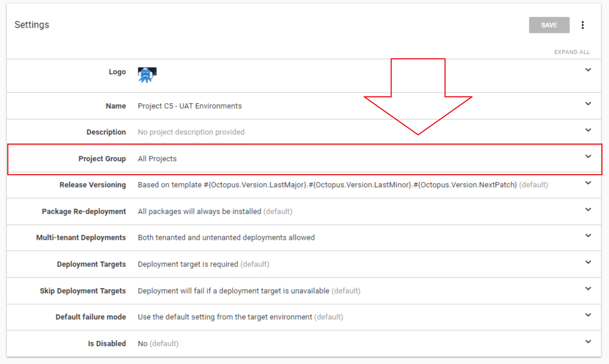This screenshot has height=364, width=609.
Task: Open the overflow menu beside SAVE
Action: (x=583, y=25)
